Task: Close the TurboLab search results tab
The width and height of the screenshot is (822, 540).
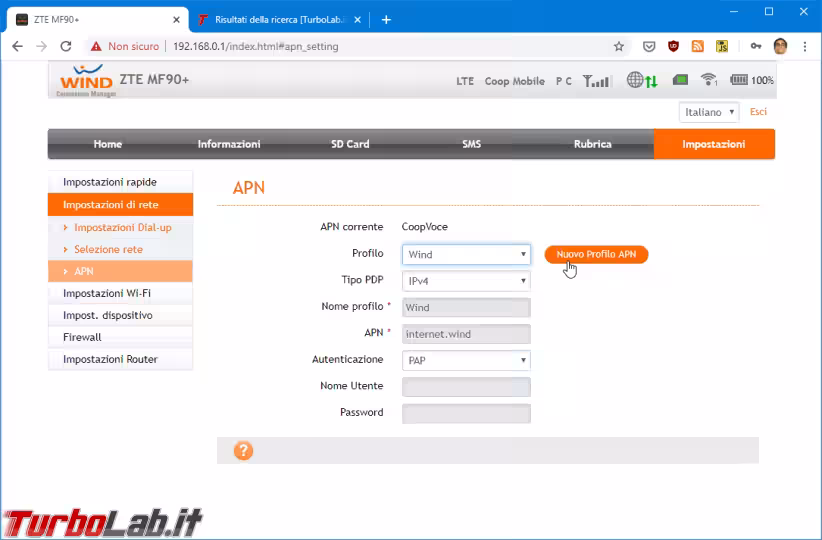Action: (x=358, y=20)
